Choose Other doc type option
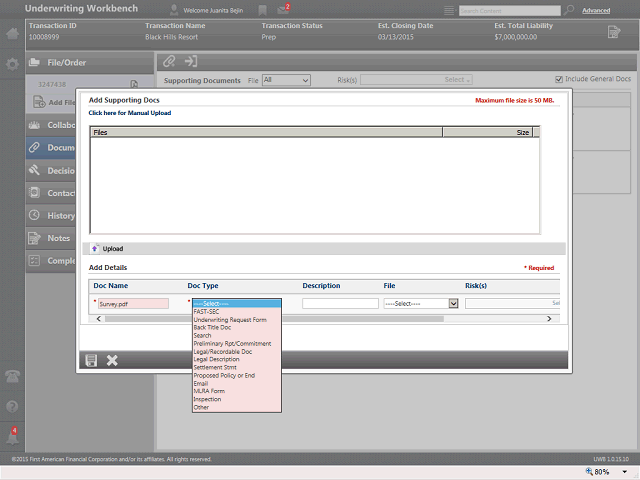This screenshot has width=640, height=480. point(237,407)
